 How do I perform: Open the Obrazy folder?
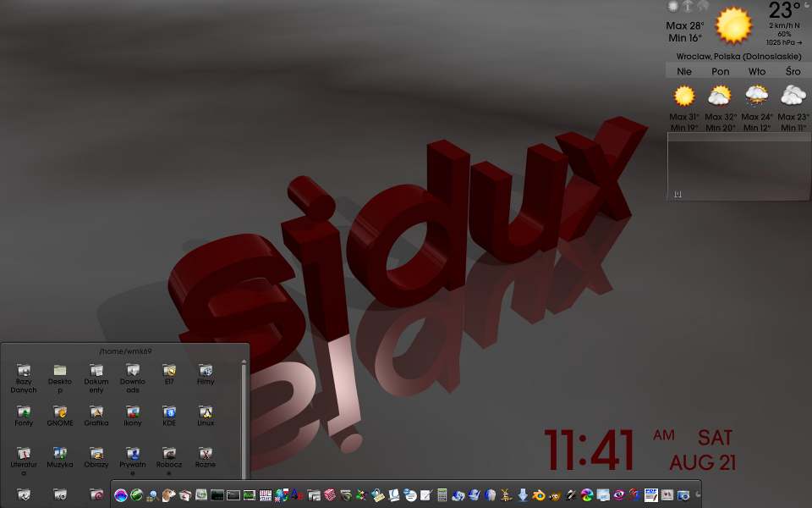click(x=96, y=458)
